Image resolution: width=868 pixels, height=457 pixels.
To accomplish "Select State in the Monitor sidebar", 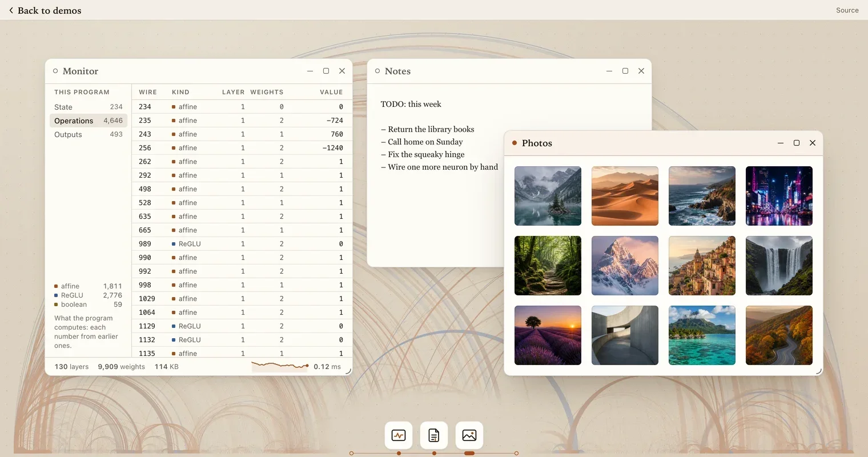I will point(89,107).
